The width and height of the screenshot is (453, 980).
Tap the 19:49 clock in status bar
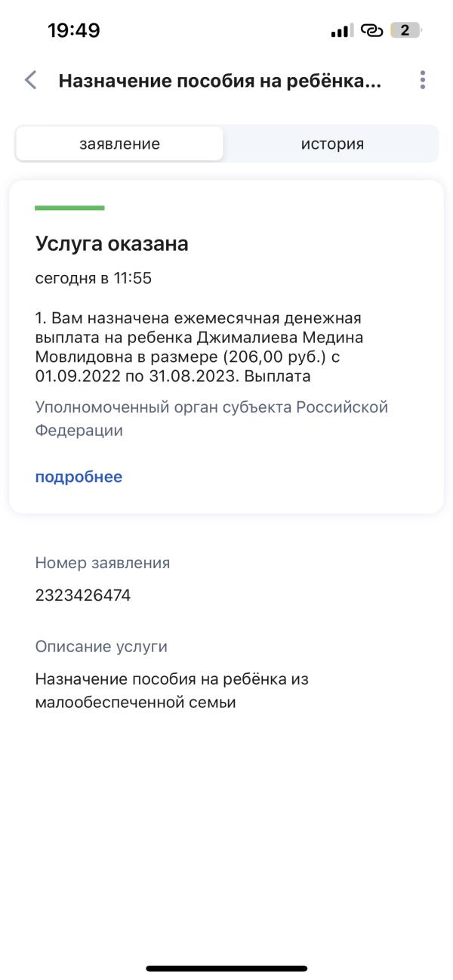click(x=74, y=31)
